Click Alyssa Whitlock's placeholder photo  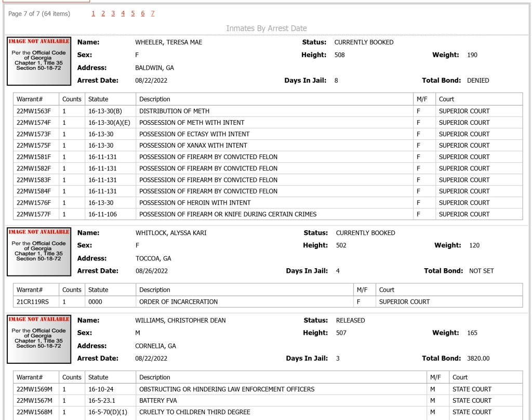[x=39, y=252]
